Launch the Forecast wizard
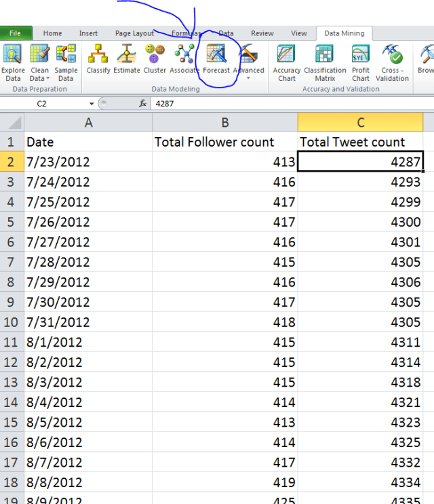 [216, 59]
